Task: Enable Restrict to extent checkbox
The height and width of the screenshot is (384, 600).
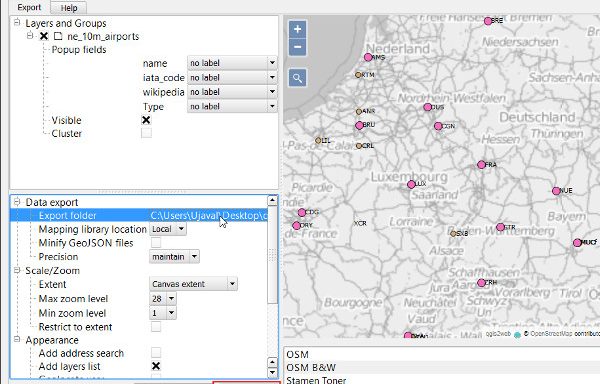Action: click(x=156, y=327)
